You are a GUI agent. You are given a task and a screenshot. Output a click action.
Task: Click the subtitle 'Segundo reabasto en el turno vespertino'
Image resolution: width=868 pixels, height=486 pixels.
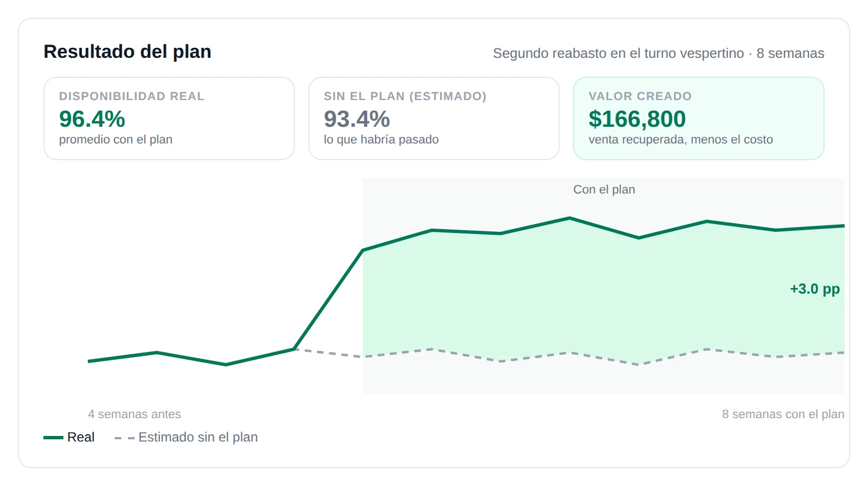point(618,53)
